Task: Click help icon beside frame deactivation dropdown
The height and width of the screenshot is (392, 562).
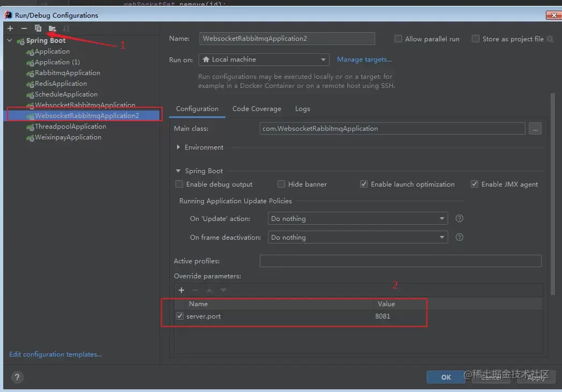Action: [459, 237]
